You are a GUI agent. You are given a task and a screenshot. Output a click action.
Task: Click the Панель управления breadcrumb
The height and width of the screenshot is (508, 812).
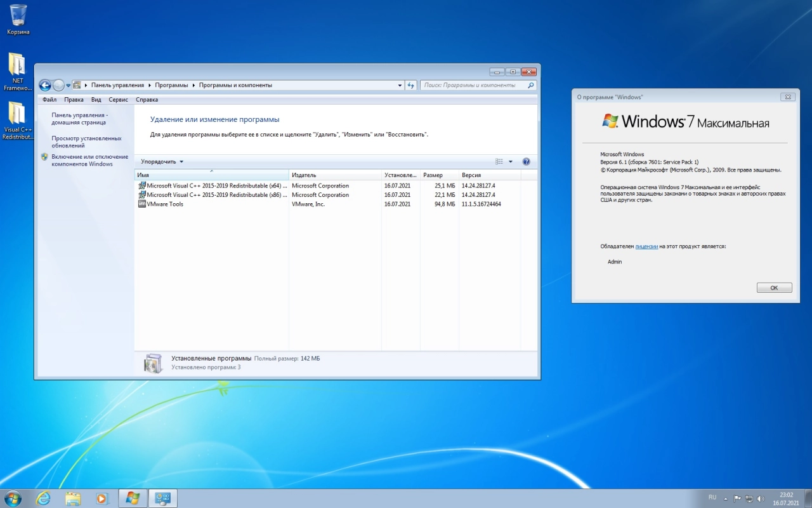(117, 85)
